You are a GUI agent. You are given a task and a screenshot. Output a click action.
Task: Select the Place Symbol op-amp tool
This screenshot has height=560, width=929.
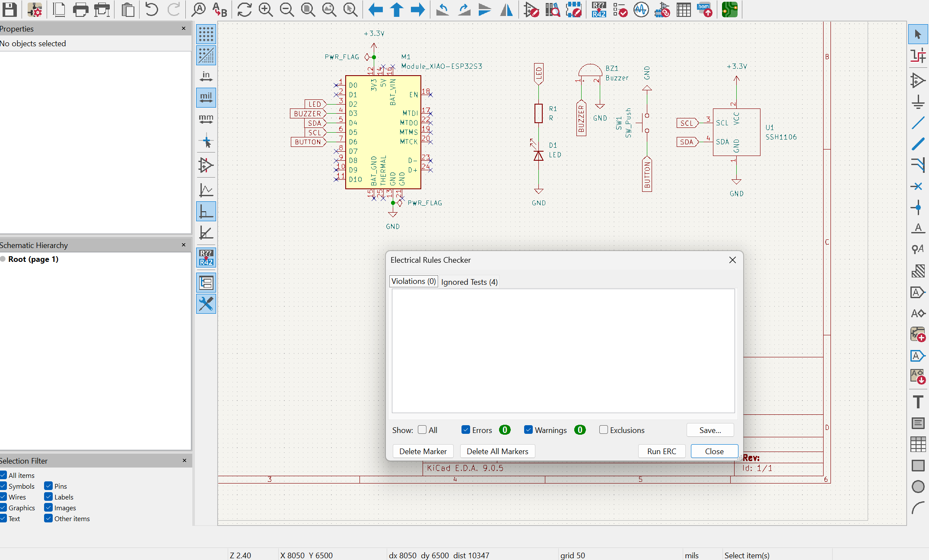[x=918, y=80]
